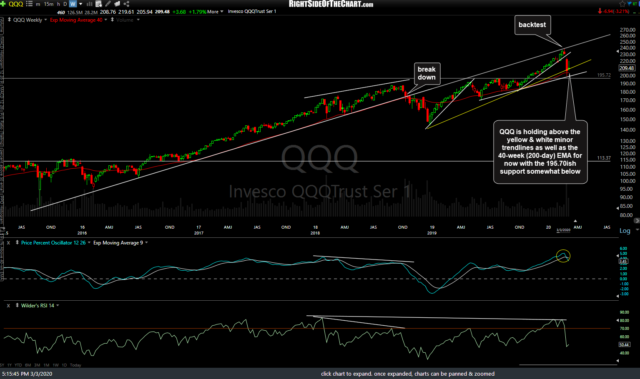Click the add studies icon in toolbar
The image size is (640, 379).
[x=99, y=4]
